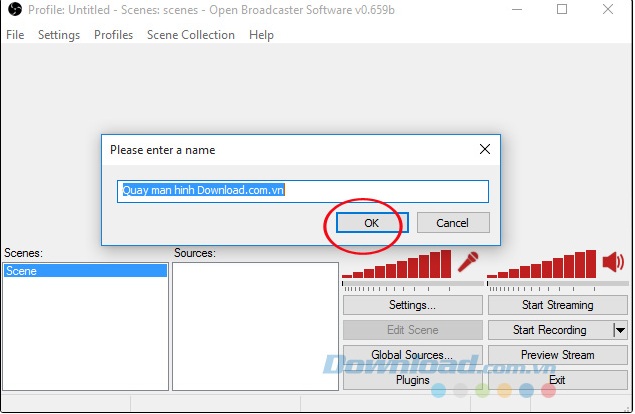
Task: Adjust the microphone volume meter
Action: point(398,267)
